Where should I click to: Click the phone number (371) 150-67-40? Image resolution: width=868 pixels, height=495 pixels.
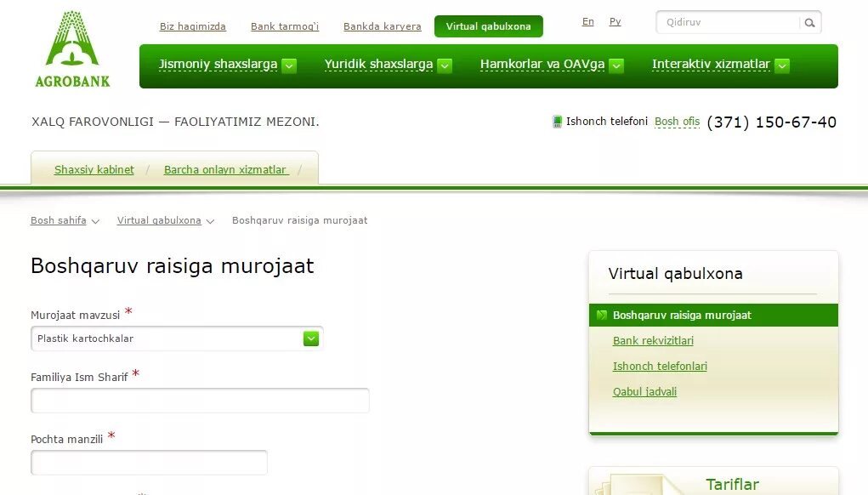(x=772, y=122)
